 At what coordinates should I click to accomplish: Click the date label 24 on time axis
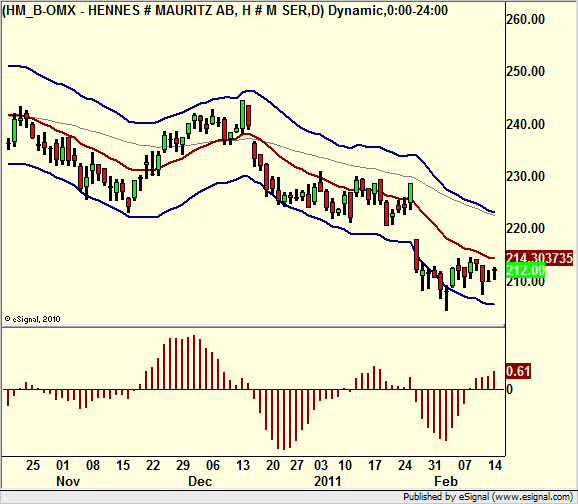[405, 465]
